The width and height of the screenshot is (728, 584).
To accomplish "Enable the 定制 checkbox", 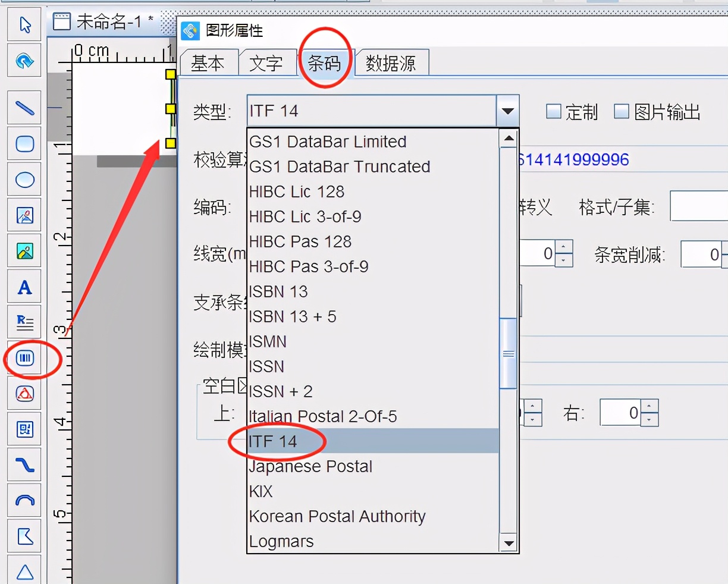I will 554,111.
